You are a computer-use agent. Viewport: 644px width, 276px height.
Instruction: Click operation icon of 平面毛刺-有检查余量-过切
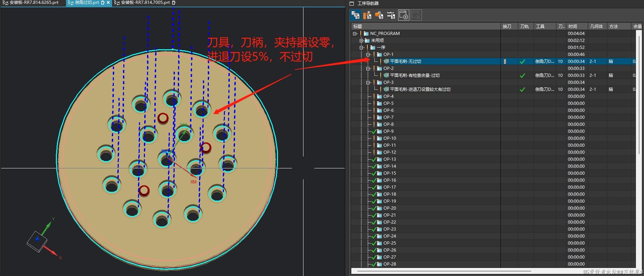point(386,75)
